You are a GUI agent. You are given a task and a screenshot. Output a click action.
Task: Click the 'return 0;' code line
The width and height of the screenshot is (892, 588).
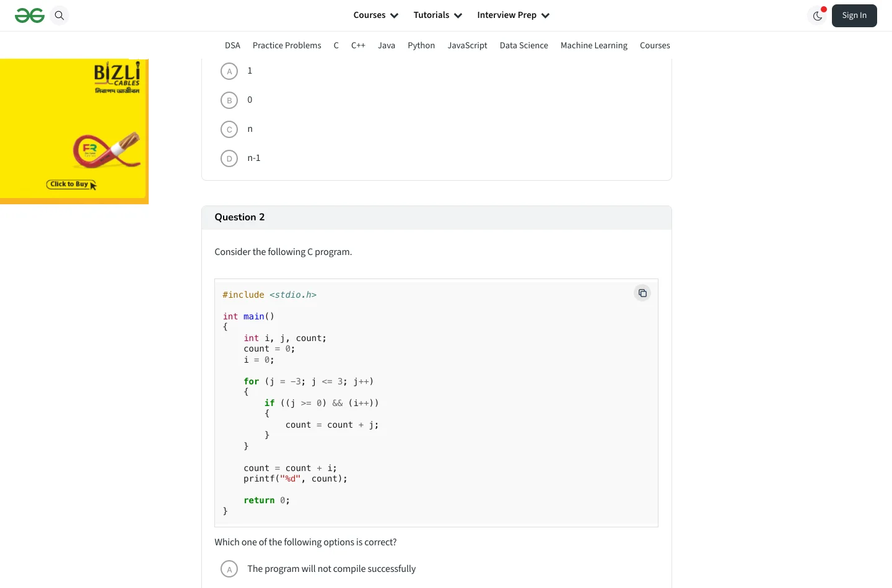tap(266, 500)
